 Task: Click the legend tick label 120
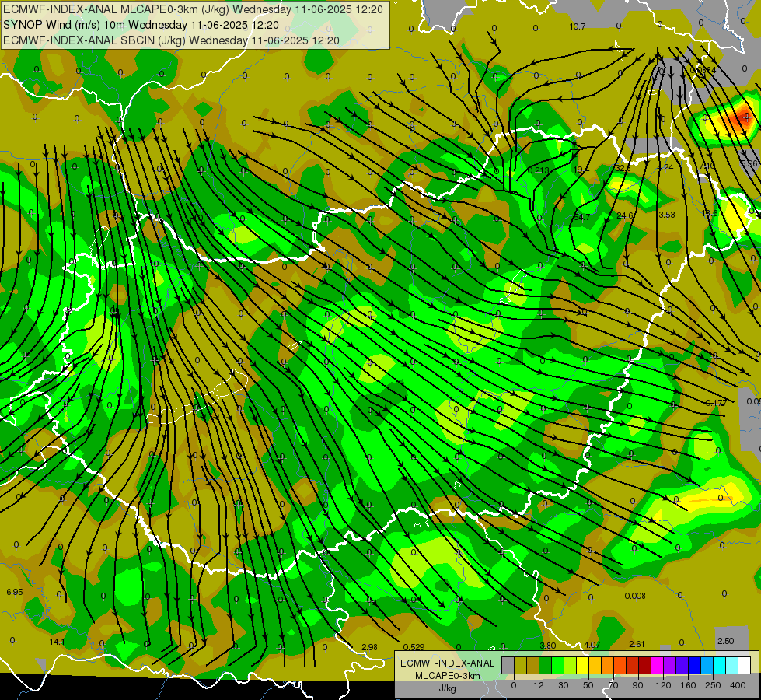664,685
